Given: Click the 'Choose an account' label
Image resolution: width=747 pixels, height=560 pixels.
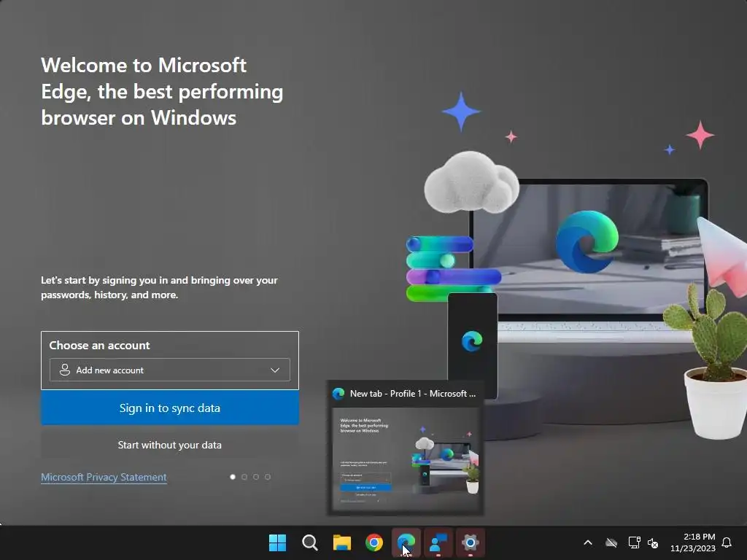Looking at the screenshot, I should [99, 345].
